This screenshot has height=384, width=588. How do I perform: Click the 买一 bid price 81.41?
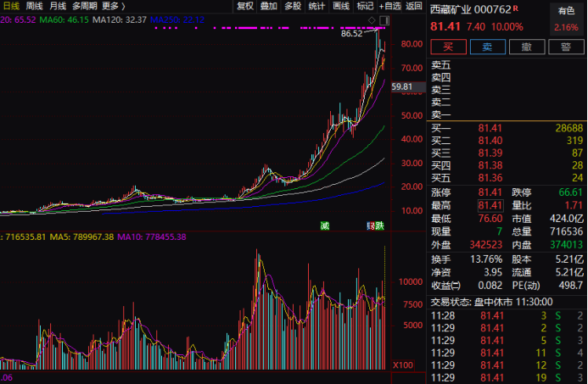(491, 127)
